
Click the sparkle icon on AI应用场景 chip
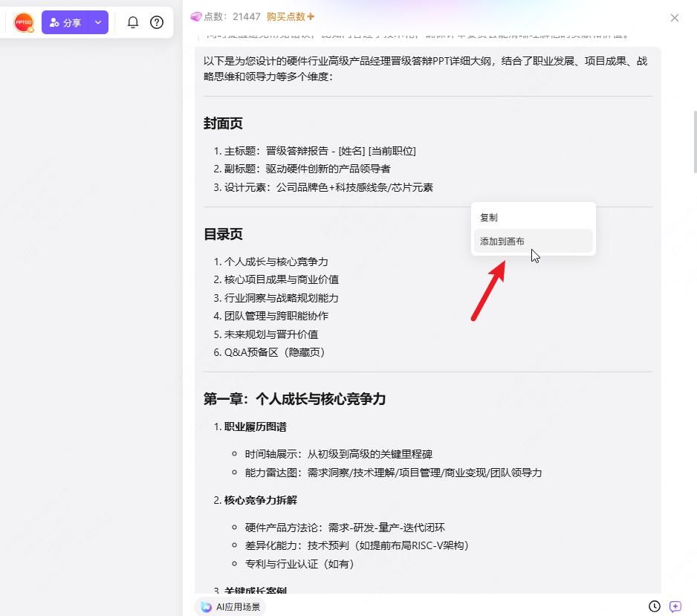click(205, 606)
